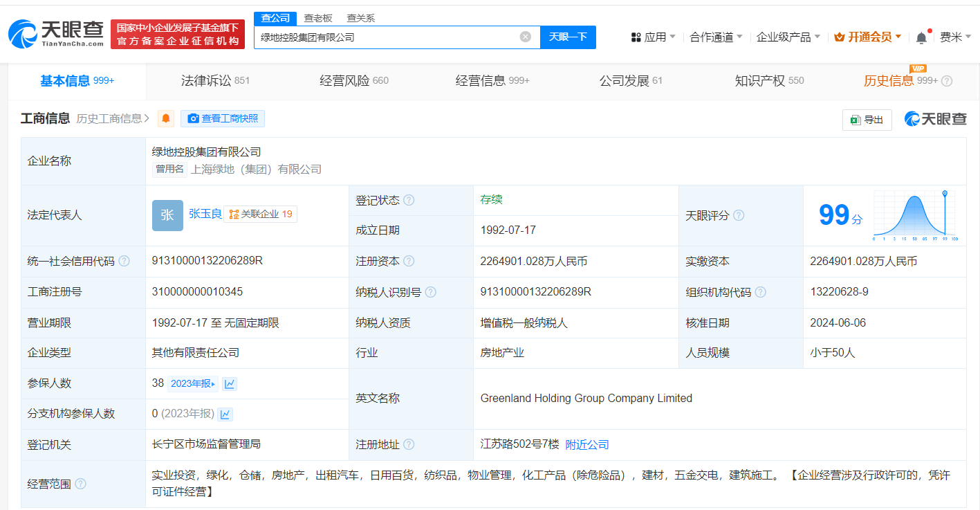Click 2024-06-06 approval date
This screenshot has width=980, height=510.
tap(838, 322)
